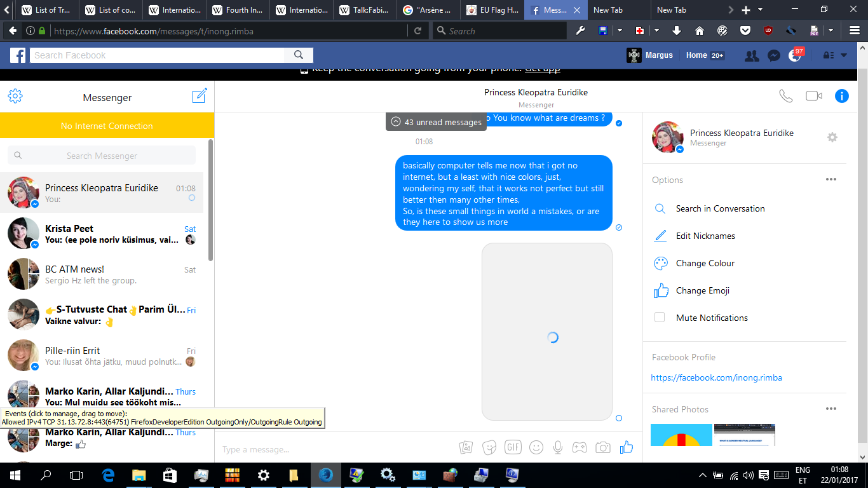Open the GIF picker
This screenshot has height=488, width=868.
(513, 447)
